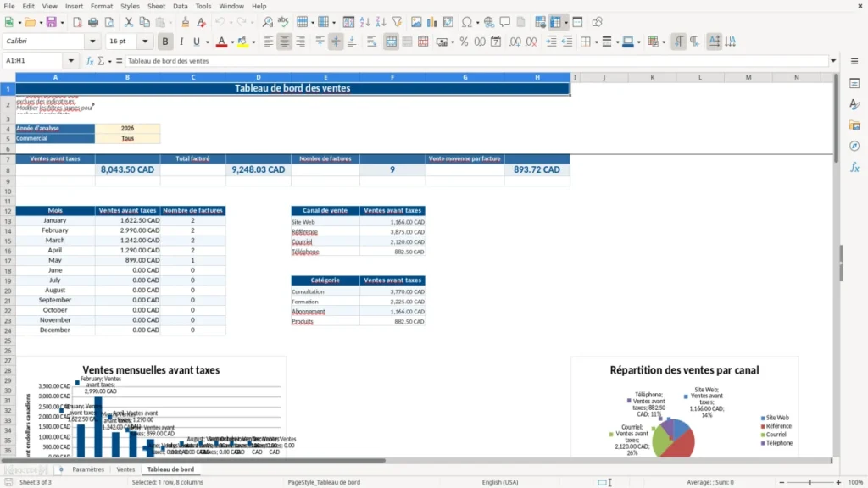Select the Sort Ascending icon

(364, 22)
